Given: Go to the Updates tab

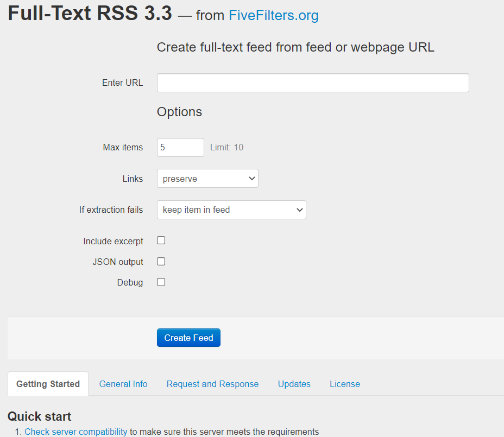Looking at the screenshot, I should coord(294,384).
